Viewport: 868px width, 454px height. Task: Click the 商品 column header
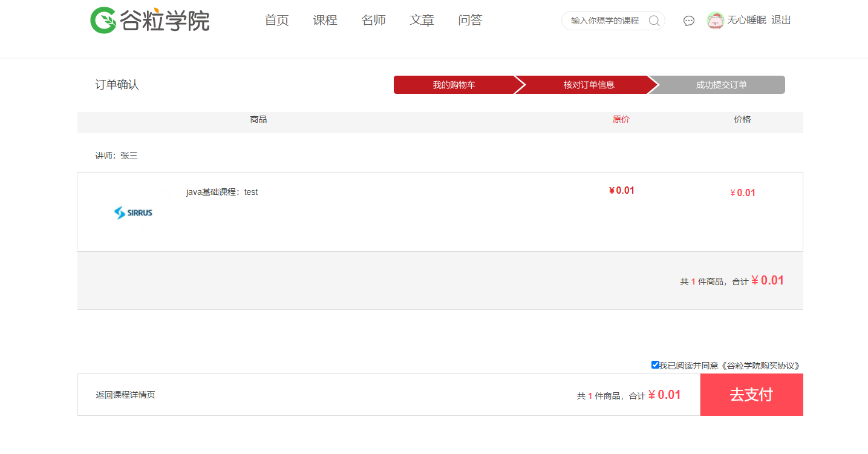258,119
